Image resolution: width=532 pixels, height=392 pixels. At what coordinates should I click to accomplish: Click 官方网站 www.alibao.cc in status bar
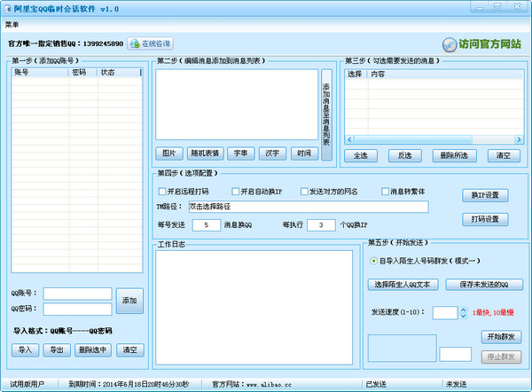click(x=252, y=384)
